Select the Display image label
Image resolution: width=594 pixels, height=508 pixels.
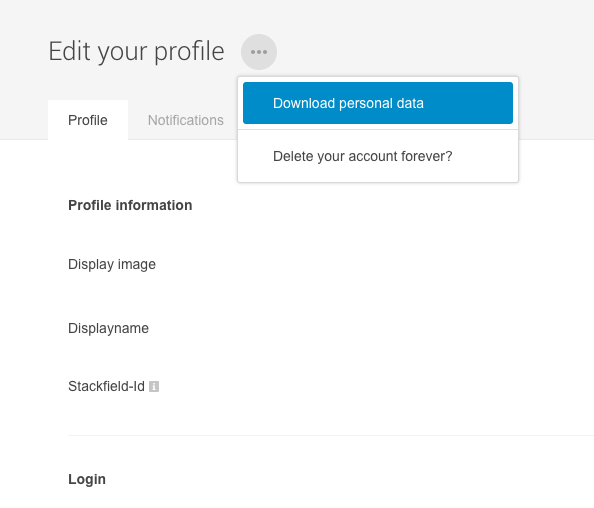(x=112, y=264)
